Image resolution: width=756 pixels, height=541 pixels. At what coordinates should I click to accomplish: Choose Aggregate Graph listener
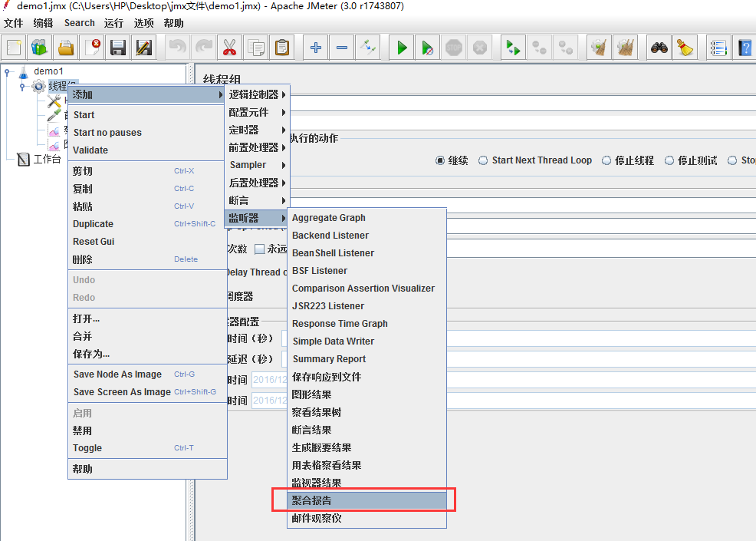[367, 218]
